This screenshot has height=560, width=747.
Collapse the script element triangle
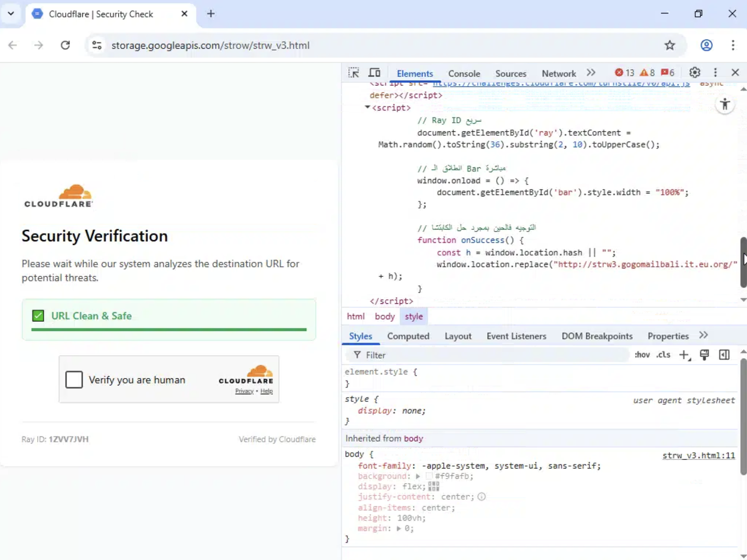click(367, 107)
